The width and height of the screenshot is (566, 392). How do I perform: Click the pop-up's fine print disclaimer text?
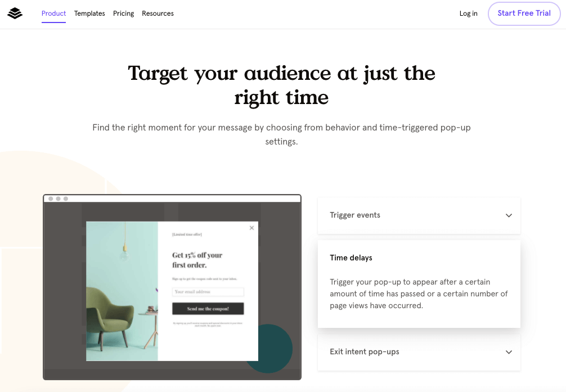click(208, 324)
